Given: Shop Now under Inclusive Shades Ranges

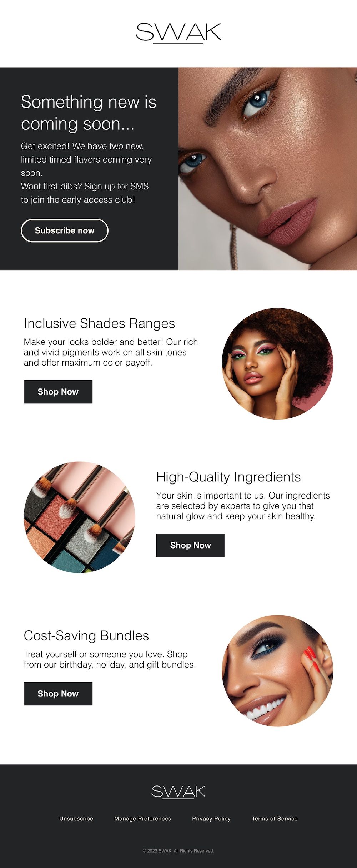Looking at the screenshot, I should (x=58, y=392).
